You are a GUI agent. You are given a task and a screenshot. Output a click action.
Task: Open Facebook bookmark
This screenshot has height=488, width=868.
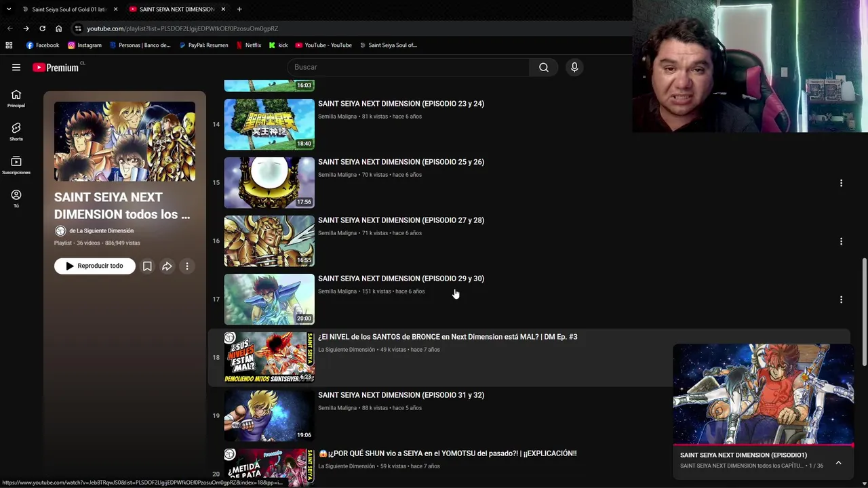(x=42, y=45)
